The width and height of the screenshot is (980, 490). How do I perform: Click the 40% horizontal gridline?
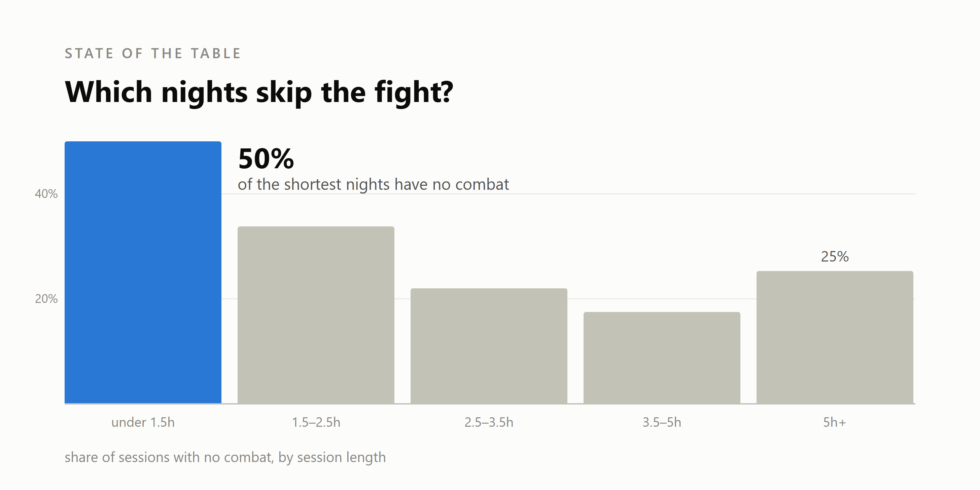click(568, 194)
